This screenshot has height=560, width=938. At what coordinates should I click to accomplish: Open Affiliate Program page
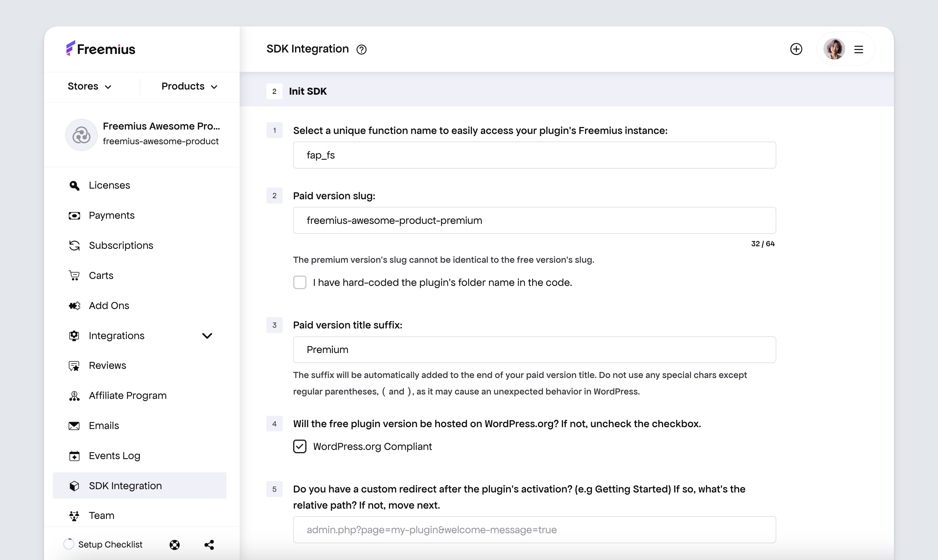click(128, 396)
